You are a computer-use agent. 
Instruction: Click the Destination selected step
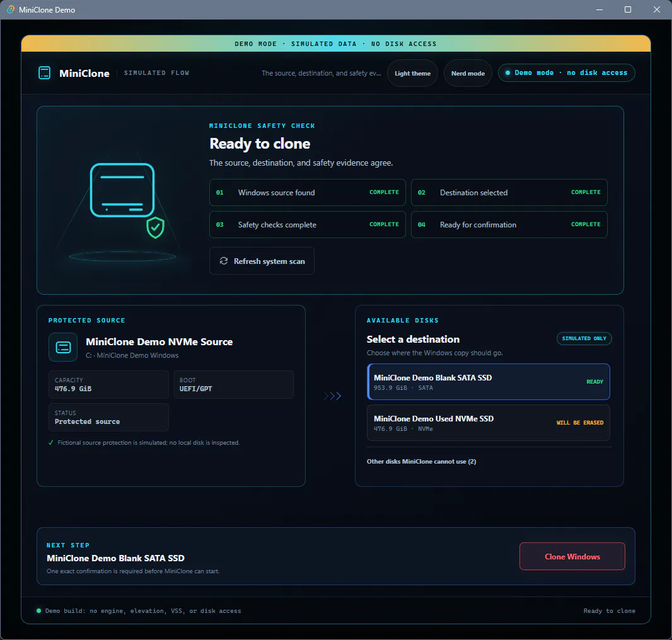click(x=509, y=192)
